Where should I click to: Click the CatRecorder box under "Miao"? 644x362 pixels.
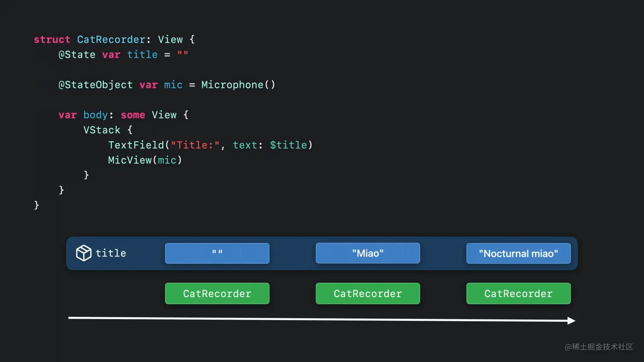pos(368,294)
